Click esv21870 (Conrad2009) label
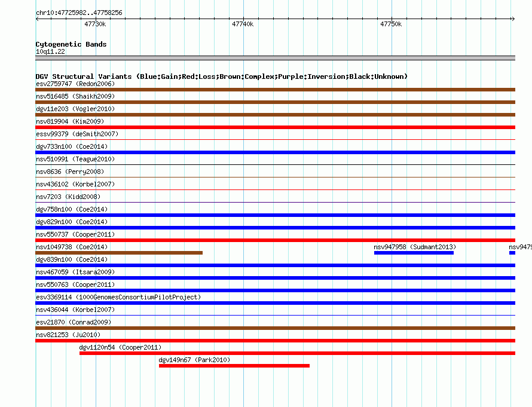 74,322
